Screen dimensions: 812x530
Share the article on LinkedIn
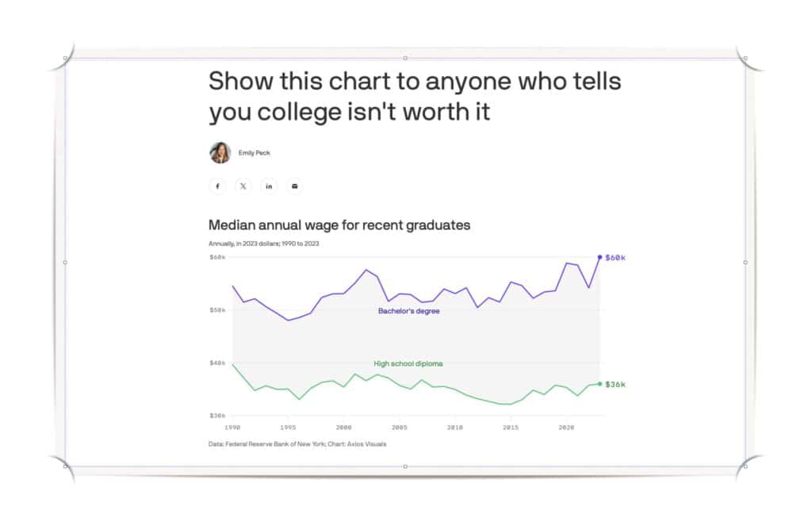click(269, 186)
